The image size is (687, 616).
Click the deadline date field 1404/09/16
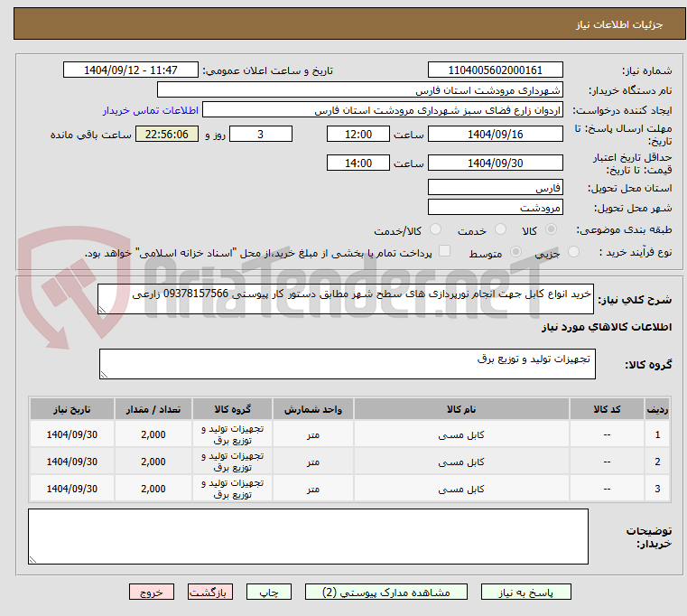[x=495, y=134]
